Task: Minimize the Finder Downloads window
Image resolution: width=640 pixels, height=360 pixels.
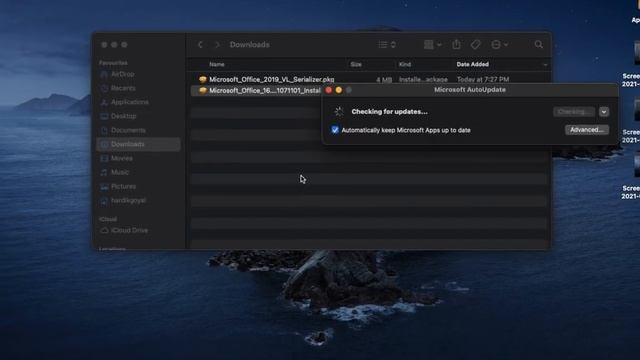Action: coord(114,44)
